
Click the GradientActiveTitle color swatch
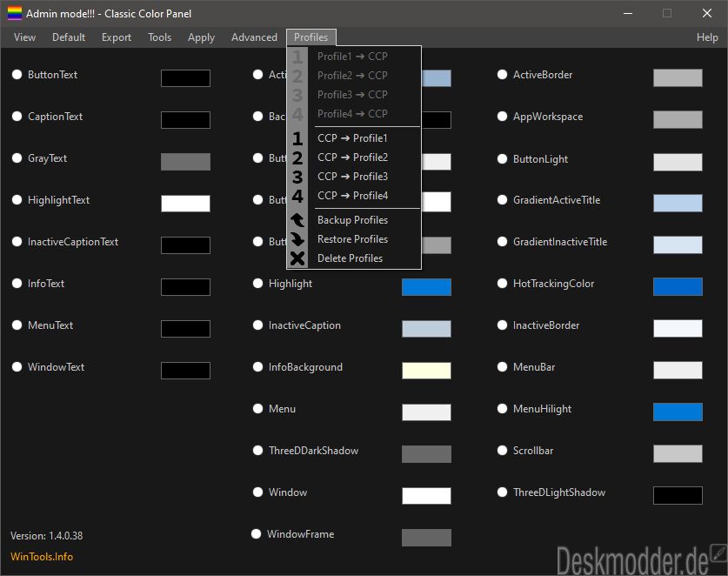678,204
